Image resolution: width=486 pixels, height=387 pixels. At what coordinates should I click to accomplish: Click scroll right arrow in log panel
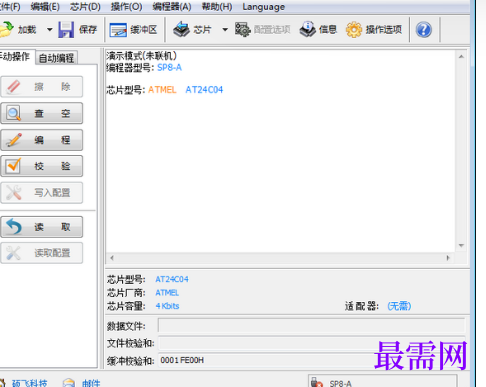click(x=448, y=258)
